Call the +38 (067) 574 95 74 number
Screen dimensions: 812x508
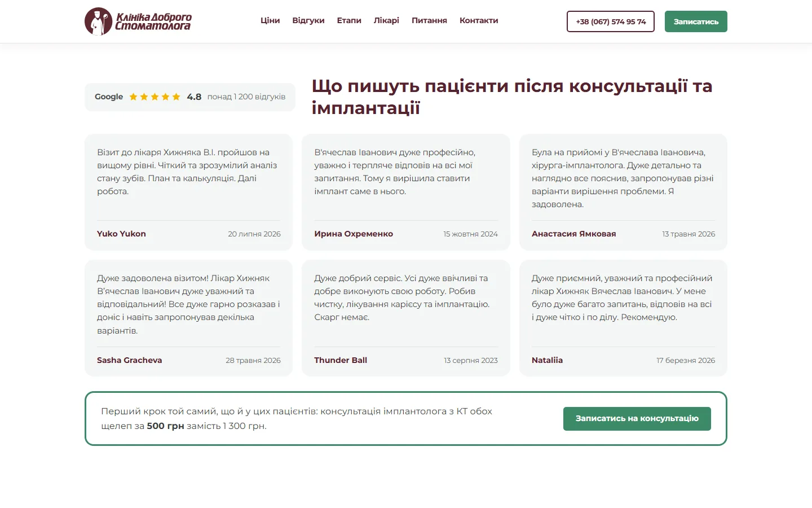click(611, 21)
